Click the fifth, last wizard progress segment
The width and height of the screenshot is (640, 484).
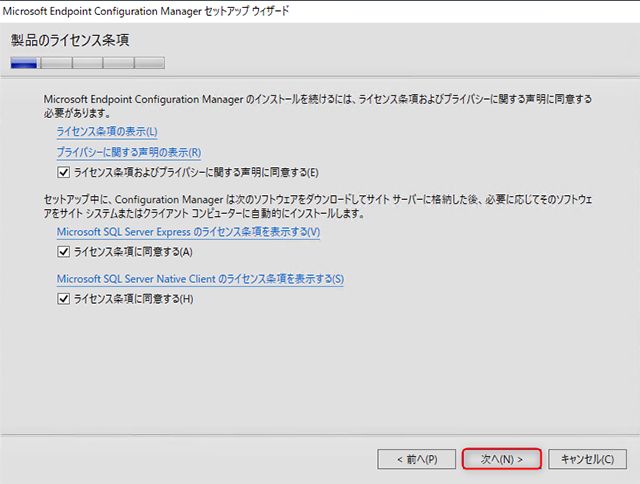(x=149, y=63)
